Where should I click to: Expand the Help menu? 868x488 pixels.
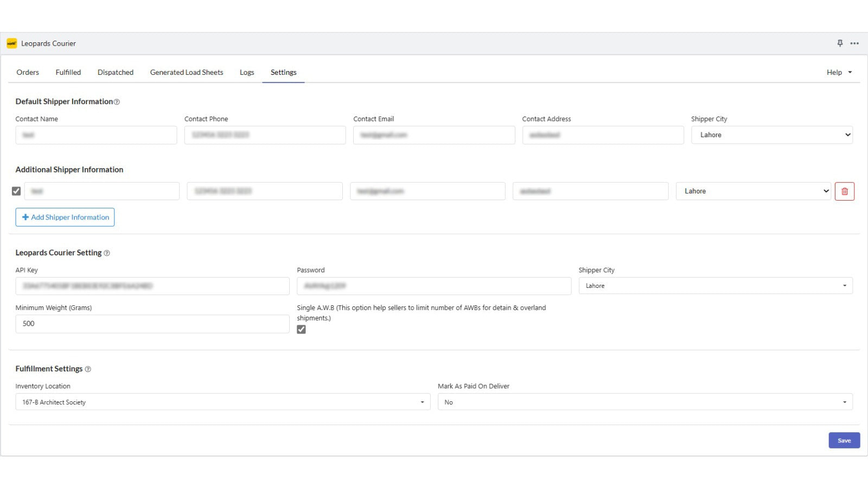839,73
